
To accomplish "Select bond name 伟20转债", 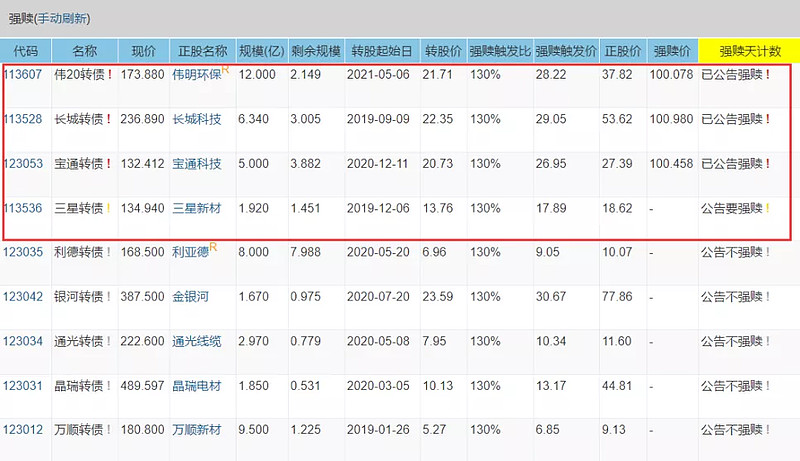I will click(79, 74).
